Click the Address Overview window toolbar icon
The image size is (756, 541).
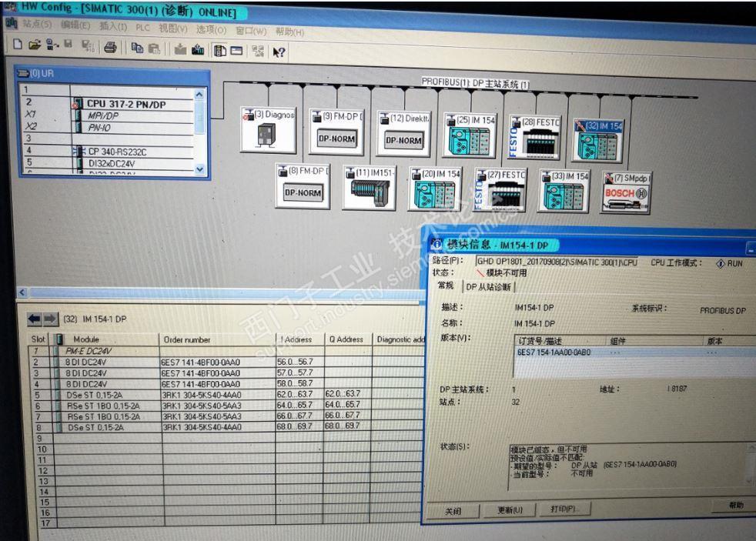[x=237, y=51]
